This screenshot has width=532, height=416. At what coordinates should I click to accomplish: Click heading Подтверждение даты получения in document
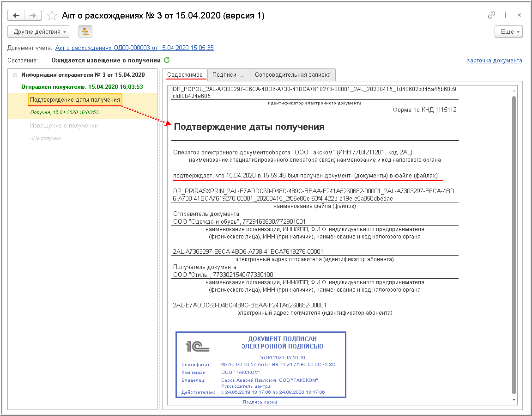249,127
